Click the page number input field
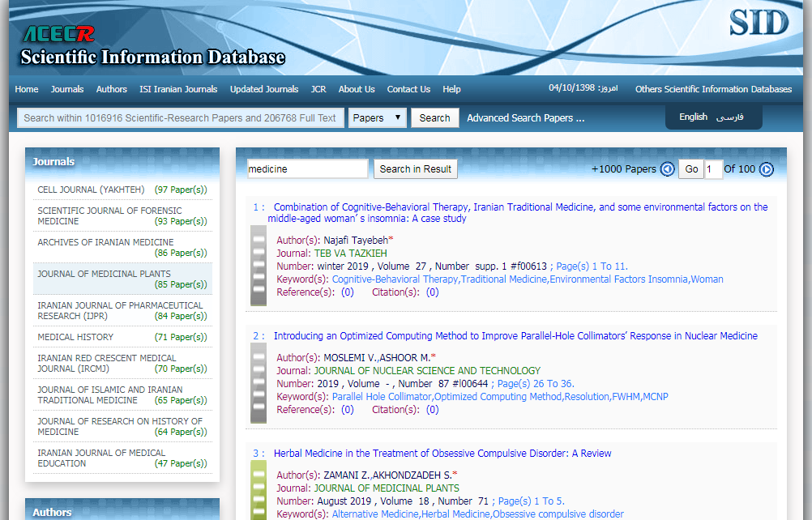Image resolution: width=812 pixels, height=520 pixels. (x=712, y=169)
